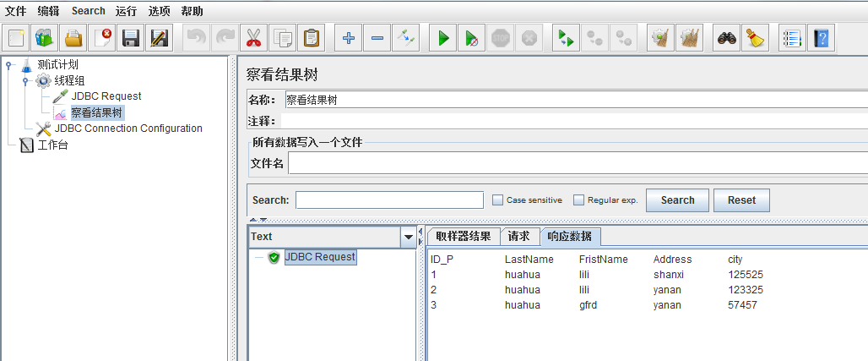
Task: Click the Remote shutdown all icon
Action: point(623,38)
